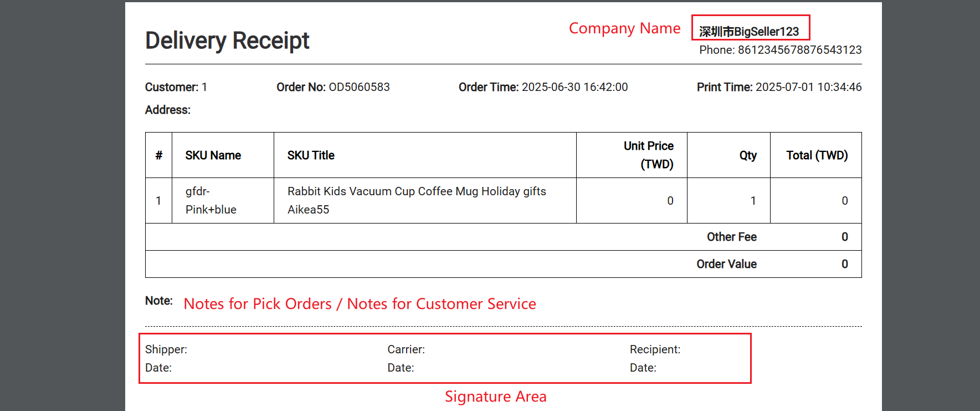Image resolution: width=980 pixels, height=411 pixels.
Task: Click the Total (TWD) column header
Action: pos(817,155)
